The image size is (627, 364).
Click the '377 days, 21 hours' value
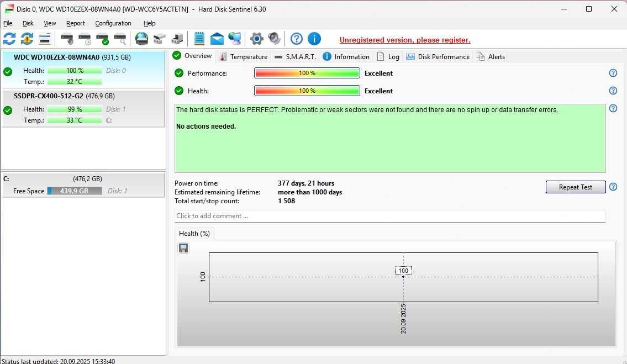(306, 183)
